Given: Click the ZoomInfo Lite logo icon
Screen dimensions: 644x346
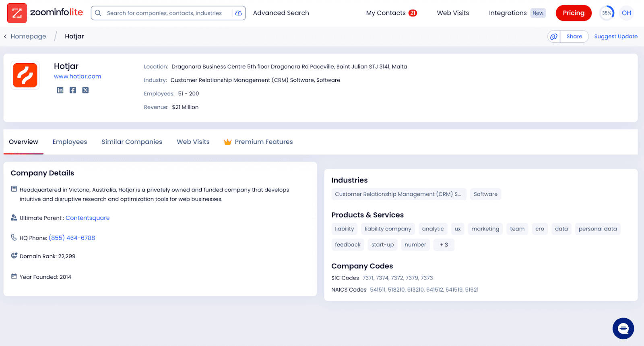Looking at the screenshot, I should pos(17,13).
